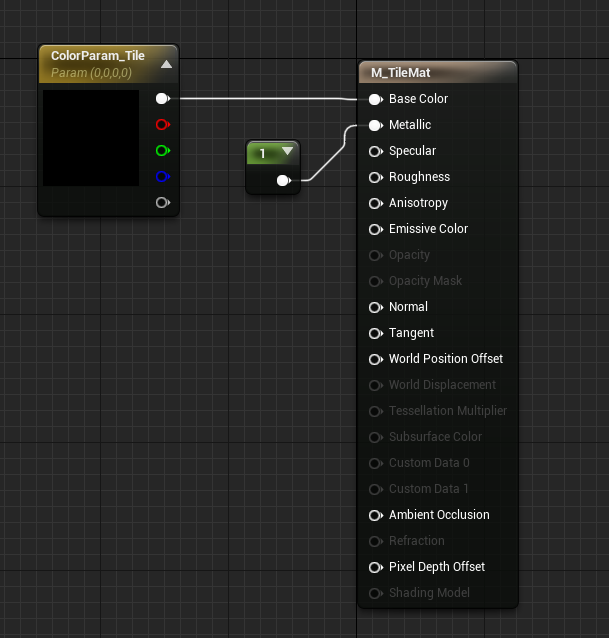The width and height of the screenshot is (609, 638).
Task: Click the Normal input pin
Action: tap(375, 307)
